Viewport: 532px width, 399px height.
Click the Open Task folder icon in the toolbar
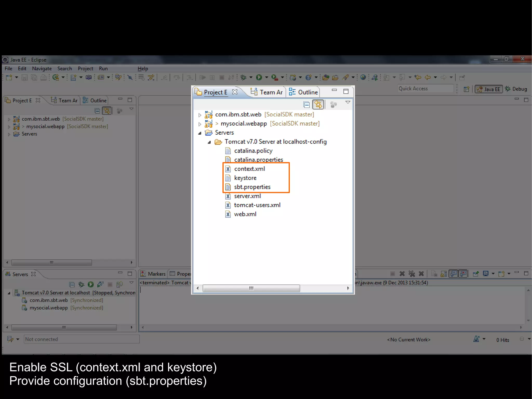[335, 77]
